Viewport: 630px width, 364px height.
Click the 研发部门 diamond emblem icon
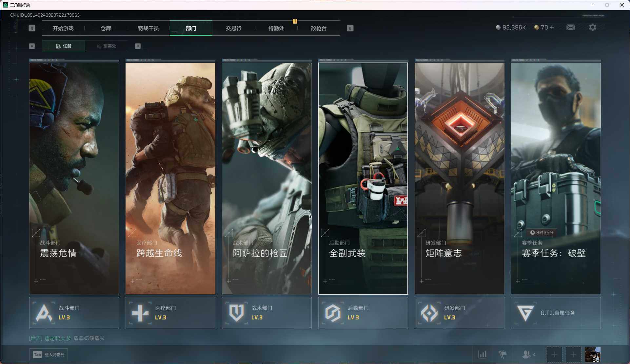[429, 313]
